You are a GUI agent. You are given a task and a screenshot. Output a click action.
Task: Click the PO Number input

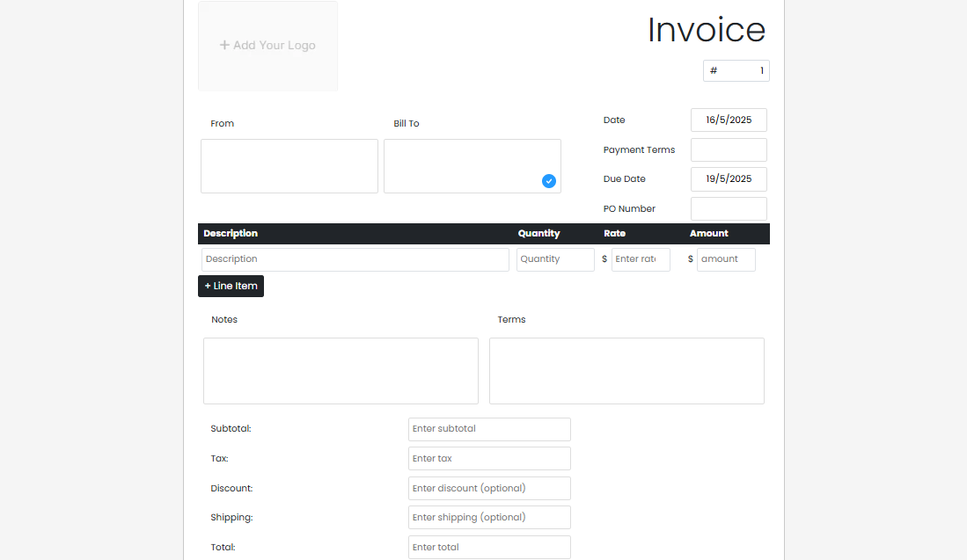(729, 209)
